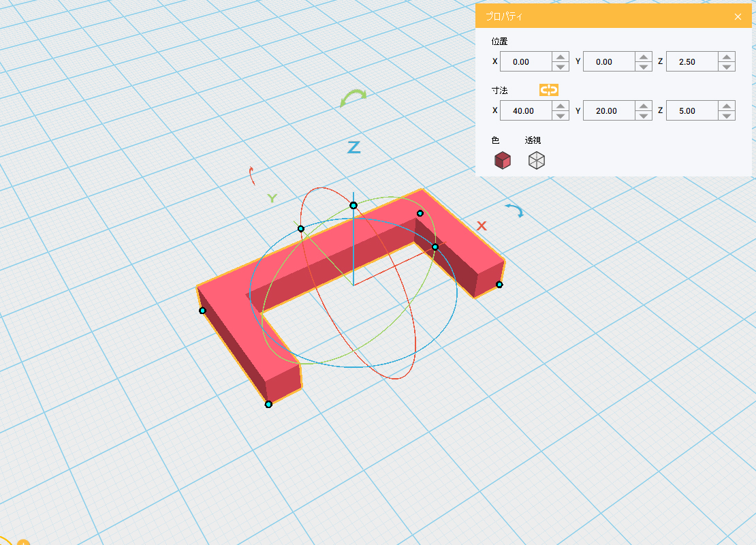Toggle the dimension aspect-ratio link icon
The height and width of the screenshot is (545, 756).
[x=548, y=90]
